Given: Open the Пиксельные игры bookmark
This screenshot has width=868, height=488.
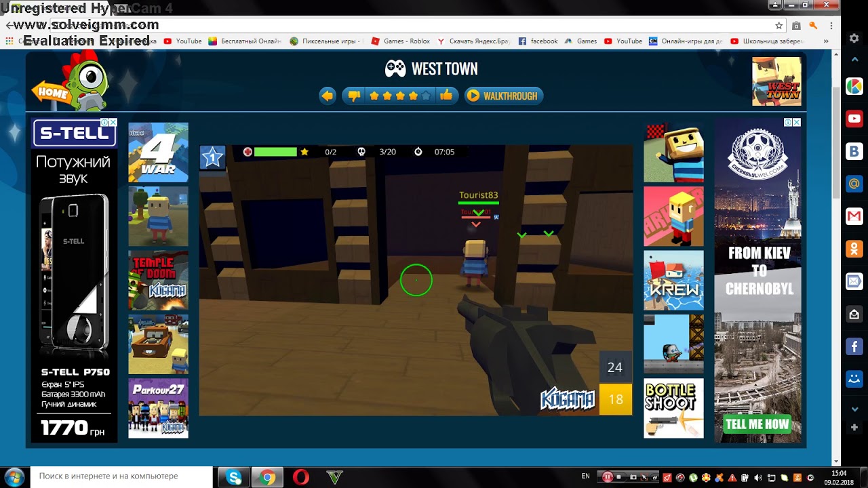Looking at the screenshot, I should point(325,41).
